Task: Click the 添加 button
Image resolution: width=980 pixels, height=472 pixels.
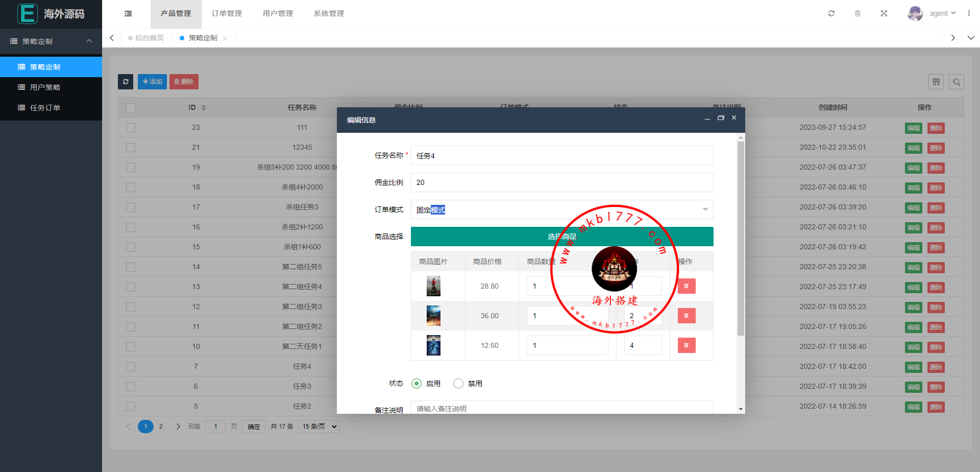Action: (x=152, y=82)
